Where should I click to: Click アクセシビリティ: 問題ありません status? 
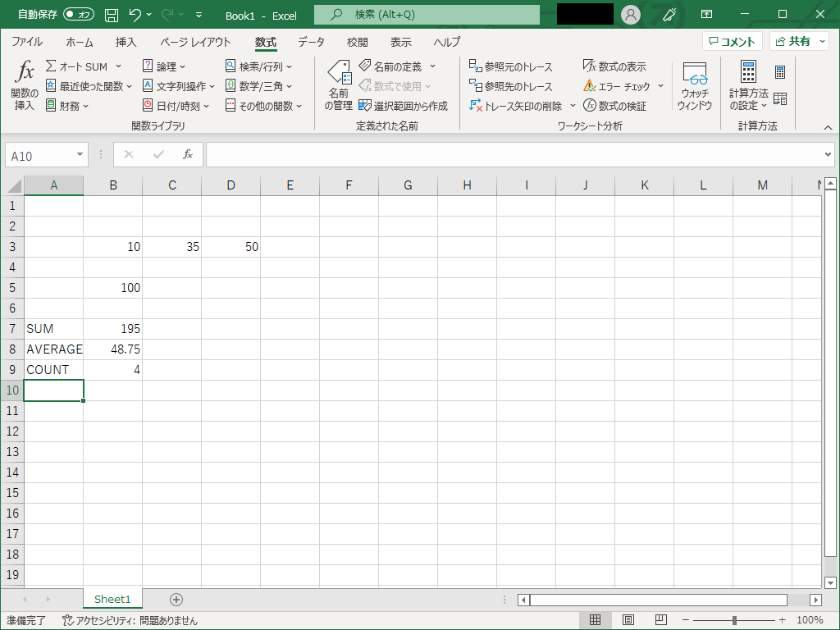[x=130, y=620]
